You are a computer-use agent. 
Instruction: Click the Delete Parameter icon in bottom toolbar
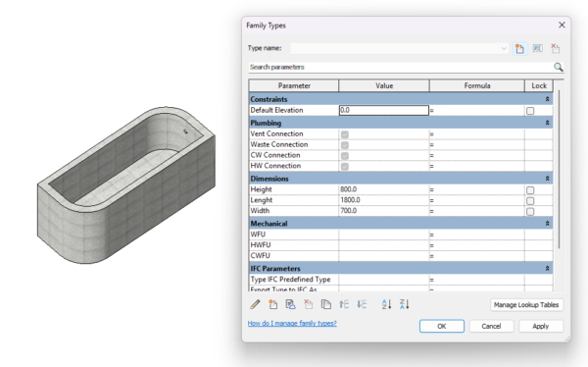tap(309, 304)
